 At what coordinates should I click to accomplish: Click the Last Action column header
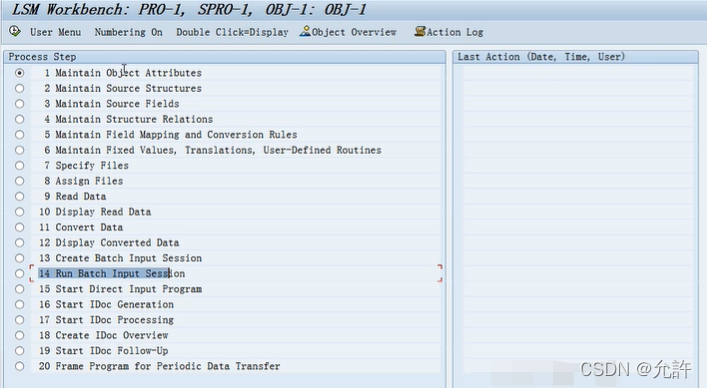coord(575,57)
